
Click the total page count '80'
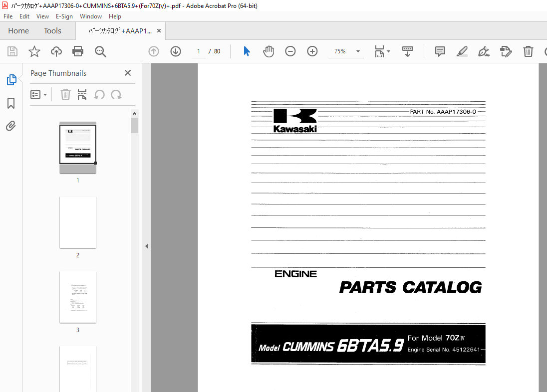[x=217, y=51]
